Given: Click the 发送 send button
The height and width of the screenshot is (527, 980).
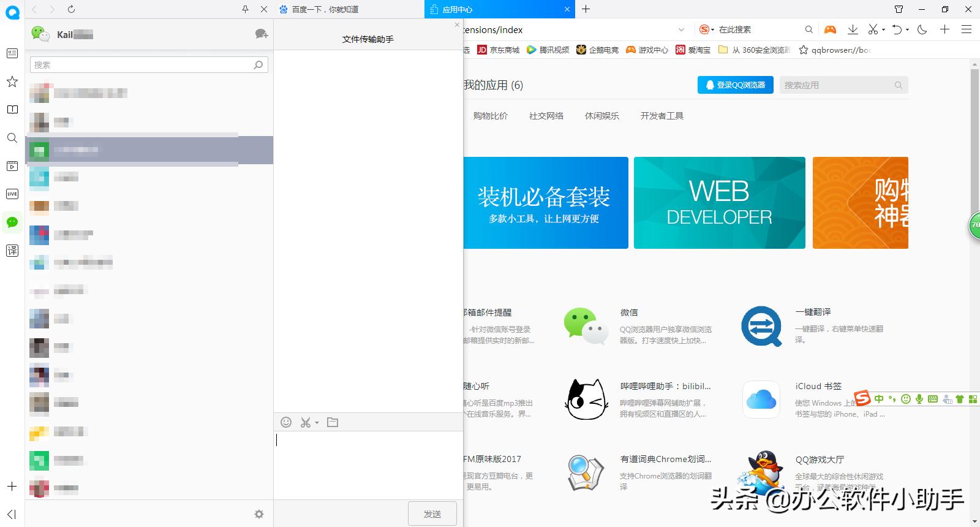Looking at the screenshot, I should point(432,514).
